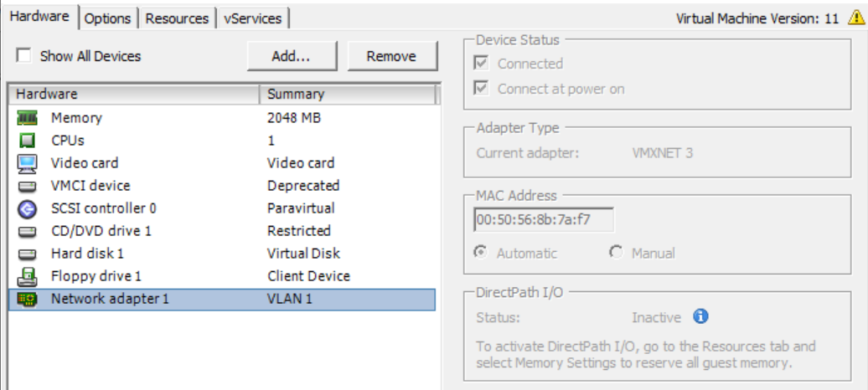Click the Remove button
Image resolution: width=868 pixels, height=390 pixels.
coord(391,56)
